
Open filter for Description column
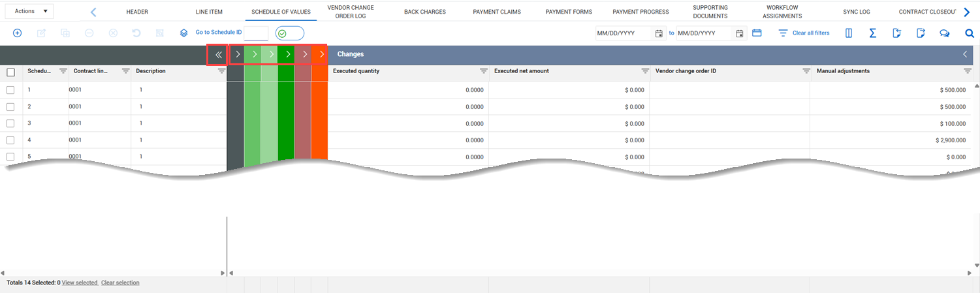pyautogui.click(x=221, y=71)
